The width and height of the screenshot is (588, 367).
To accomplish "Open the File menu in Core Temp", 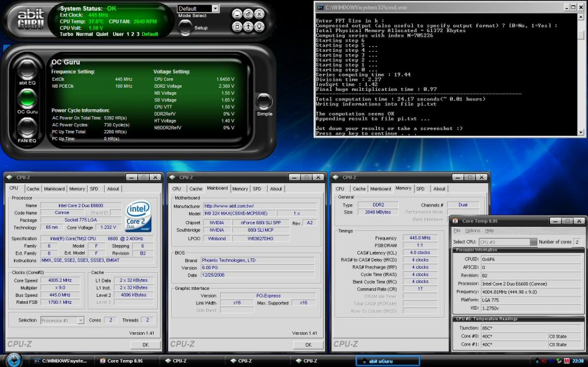I will 456,231.
